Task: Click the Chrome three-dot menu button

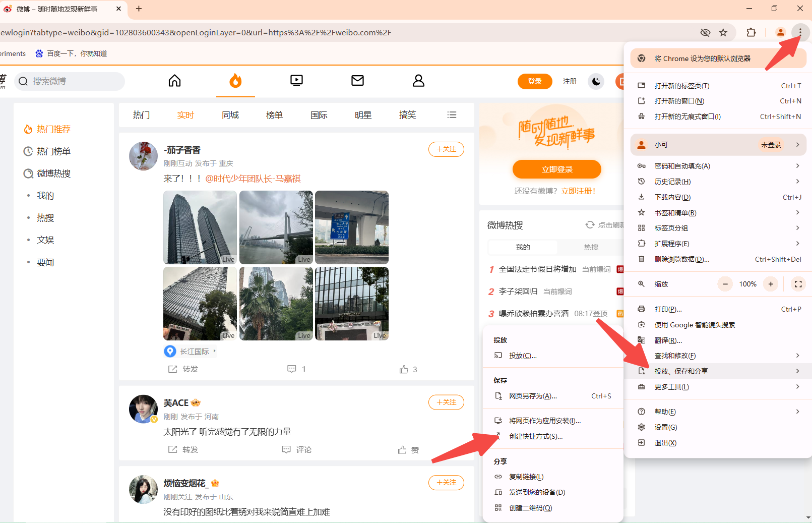Action: point(800,32)
